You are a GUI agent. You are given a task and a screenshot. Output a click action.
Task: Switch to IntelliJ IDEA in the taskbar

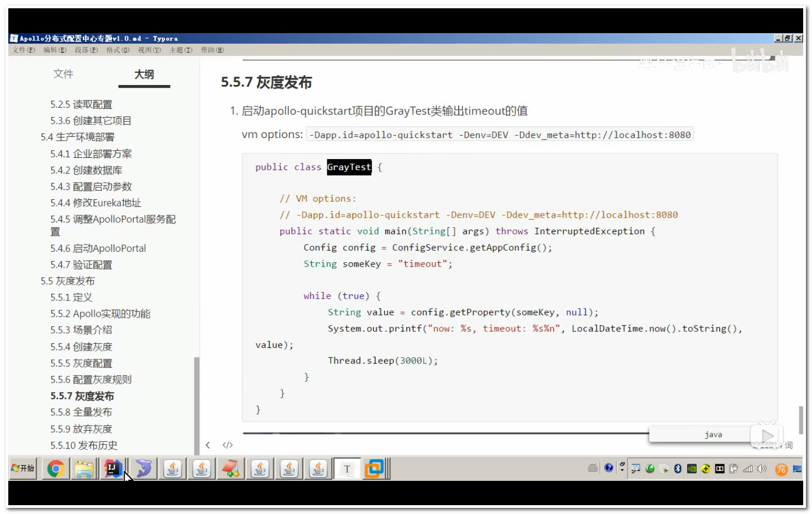coord(113,469)
